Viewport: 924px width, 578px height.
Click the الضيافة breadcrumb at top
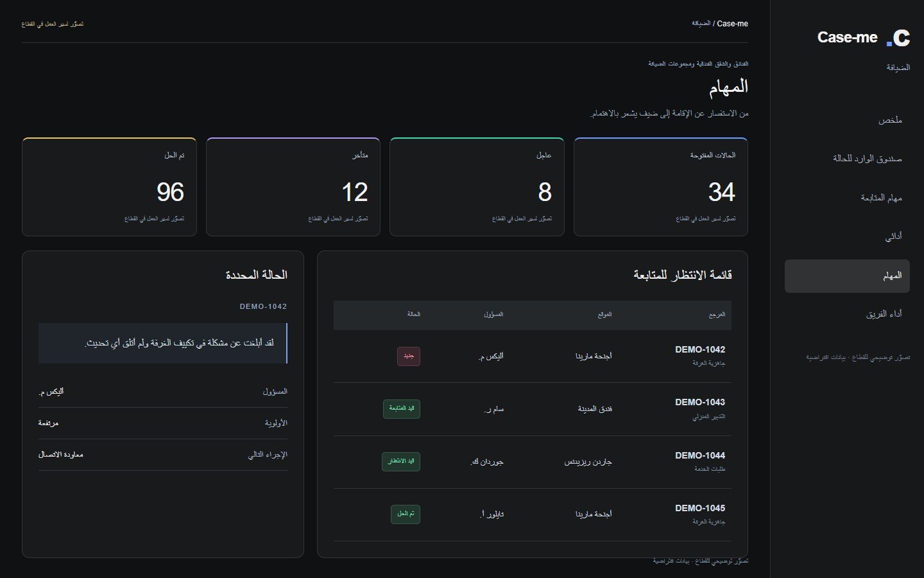point(701,24)
